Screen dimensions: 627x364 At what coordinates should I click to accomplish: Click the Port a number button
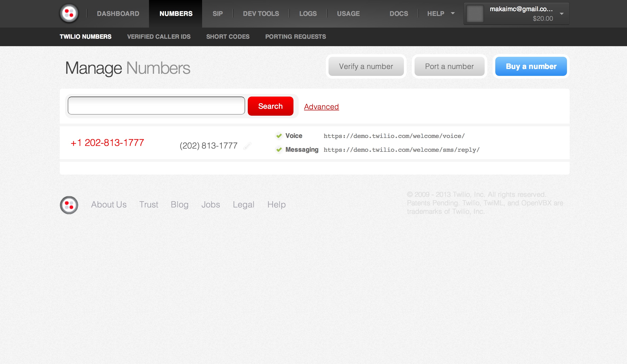[x=449, y=66]
